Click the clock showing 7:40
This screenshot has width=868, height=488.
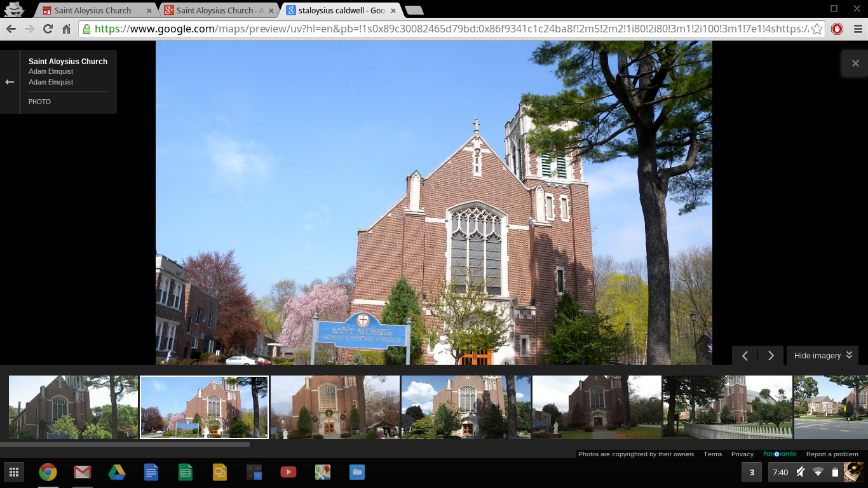click(x=780, y=472)
